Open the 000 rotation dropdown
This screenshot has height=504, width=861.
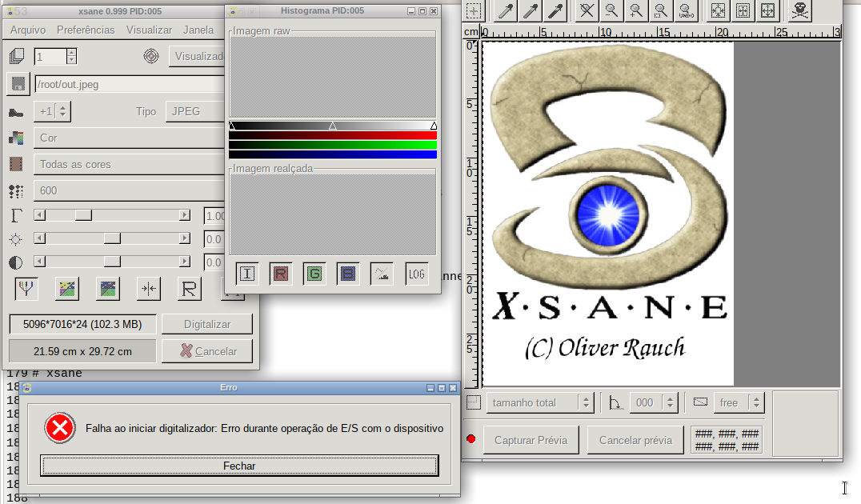click(653, 402)
